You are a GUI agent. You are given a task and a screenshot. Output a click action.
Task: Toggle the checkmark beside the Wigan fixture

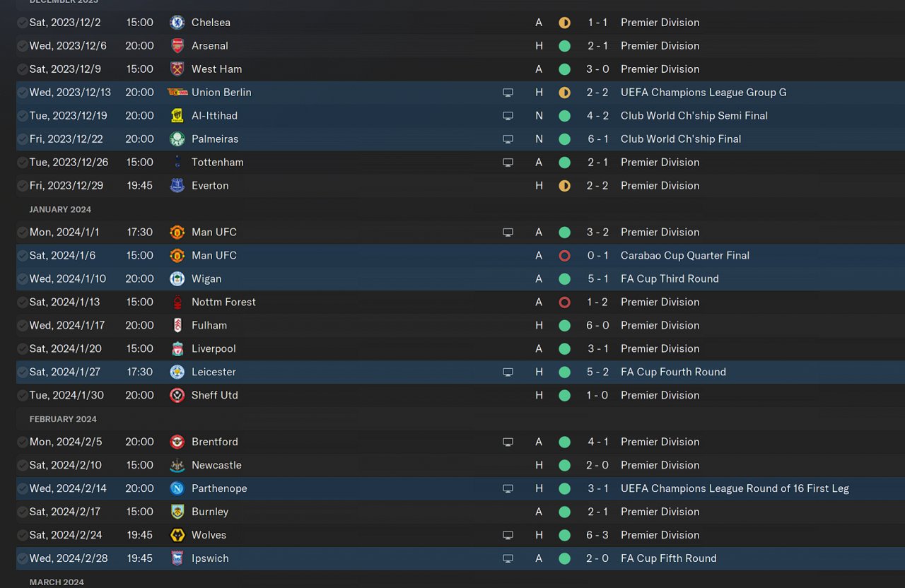click(x=23, y=279)
